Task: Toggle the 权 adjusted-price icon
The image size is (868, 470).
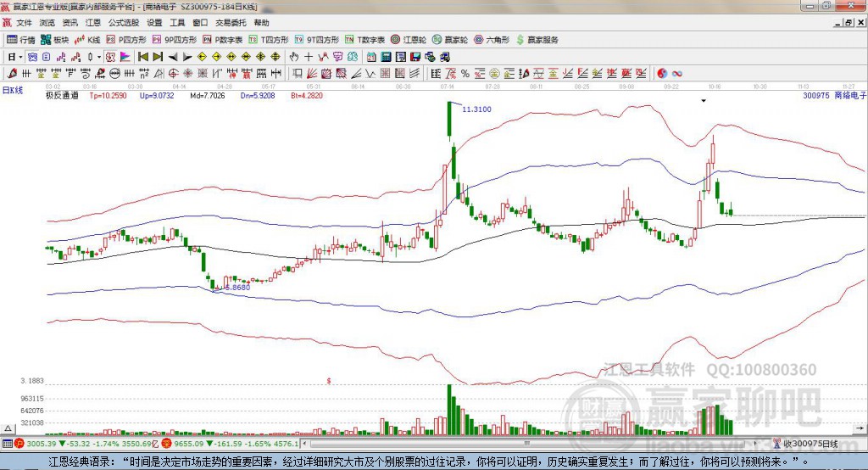Action: coord(110,57)
